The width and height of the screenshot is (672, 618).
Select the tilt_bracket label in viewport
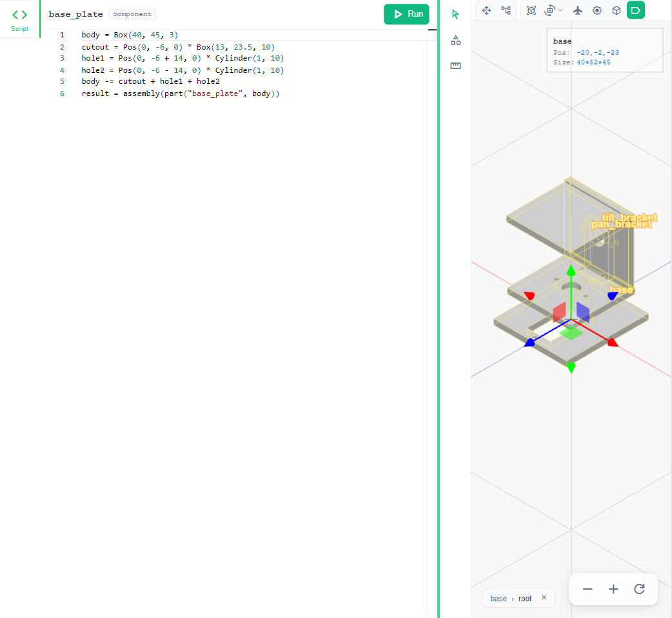point(629,218)
